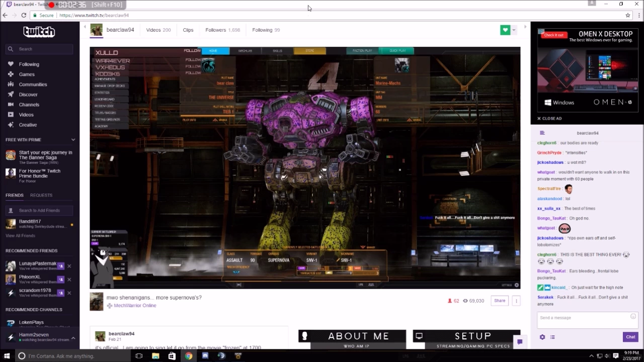Open the Followers tab
The width and height of the screenshot is (644, 362).
point(222,30)
